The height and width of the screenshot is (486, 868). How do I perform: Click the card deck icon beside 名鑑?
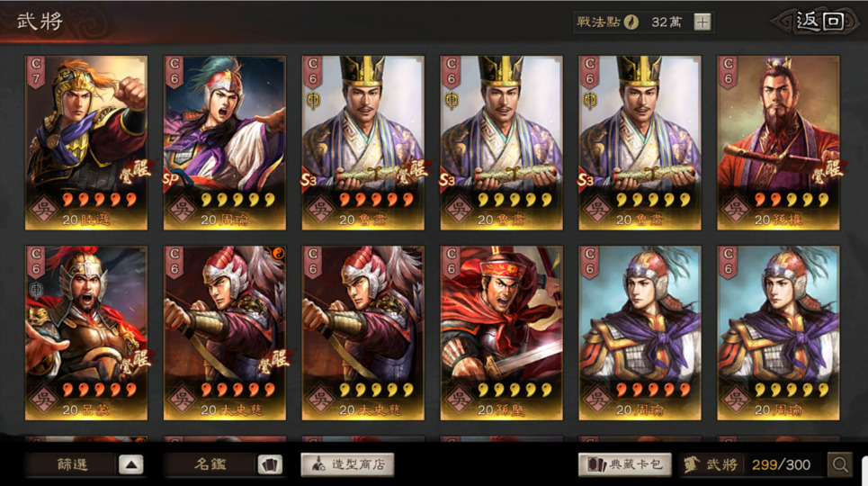click(x=270, y=464)
